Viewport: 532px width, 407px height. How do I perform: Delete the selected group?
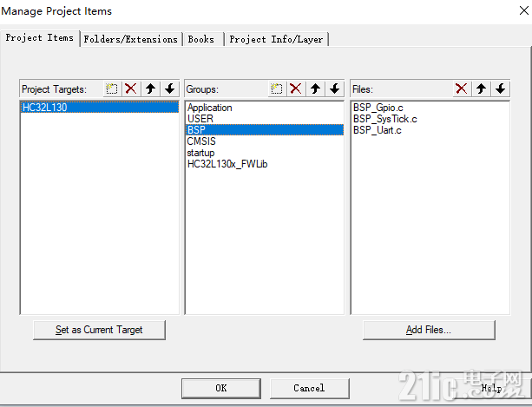(x=296, y=89)
